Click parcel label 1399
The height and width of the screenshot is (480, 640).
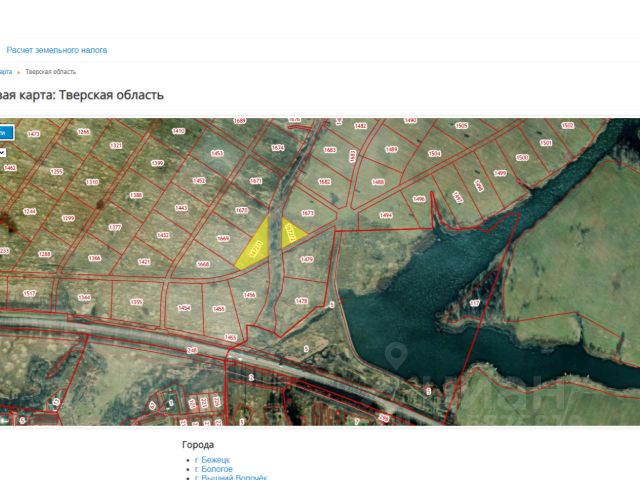(158, 163)
